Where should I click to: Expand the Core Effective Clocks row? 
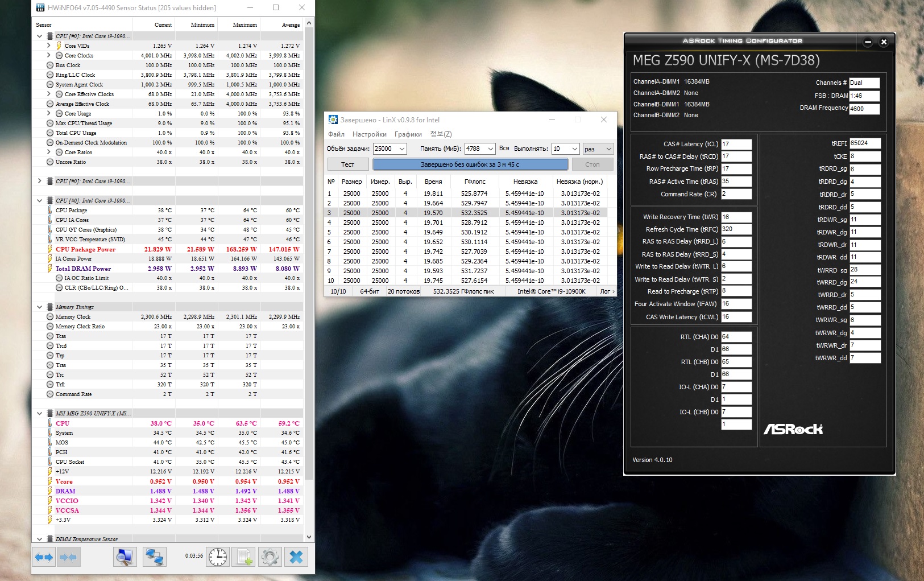coord(49,94)
